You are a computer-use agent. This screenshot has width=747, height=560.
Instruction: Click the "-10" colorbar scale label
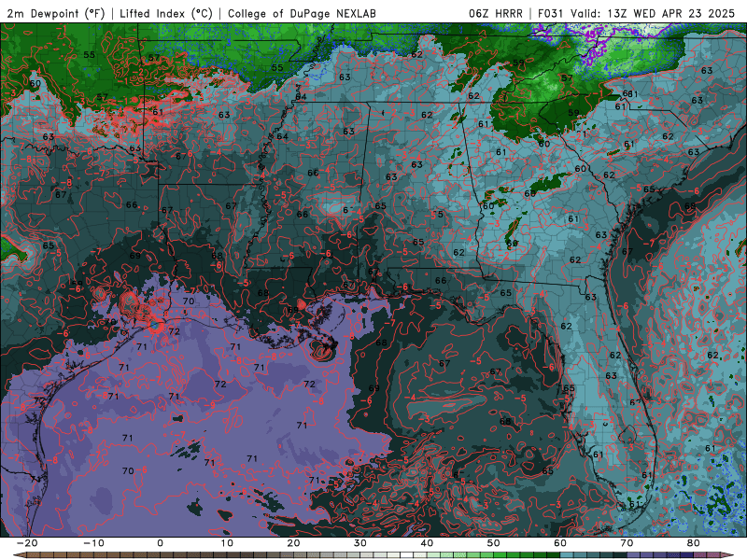[x=93, y=543]
